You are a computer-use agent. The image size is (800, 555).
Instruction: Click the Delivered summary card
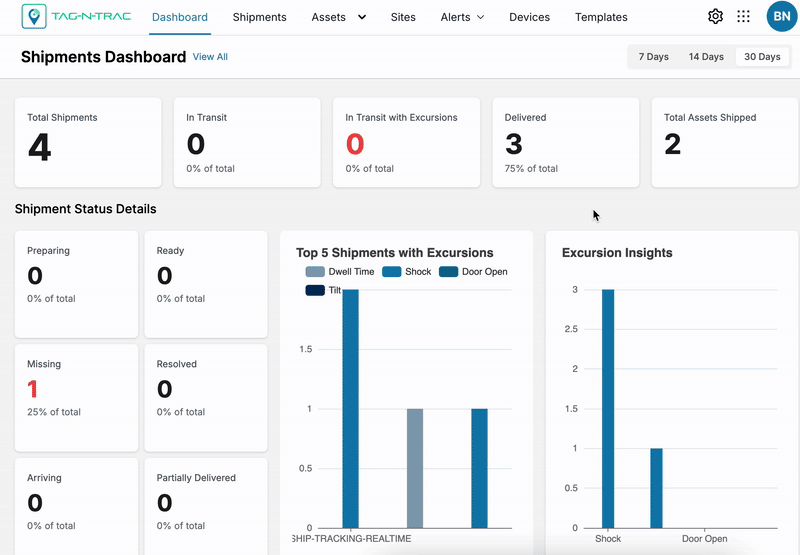click(x=566, y=142)
